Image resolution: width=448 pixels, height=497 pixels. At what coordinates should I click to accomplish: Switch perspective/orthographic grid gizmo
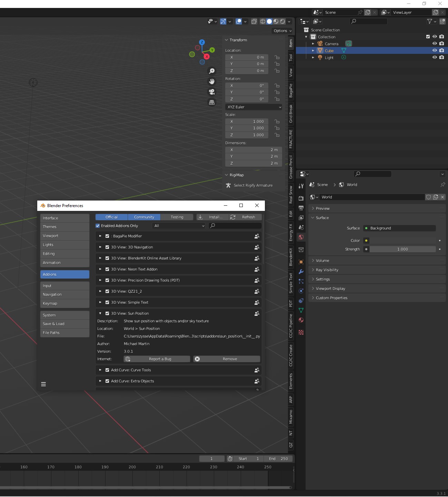[x=212, y=102]
